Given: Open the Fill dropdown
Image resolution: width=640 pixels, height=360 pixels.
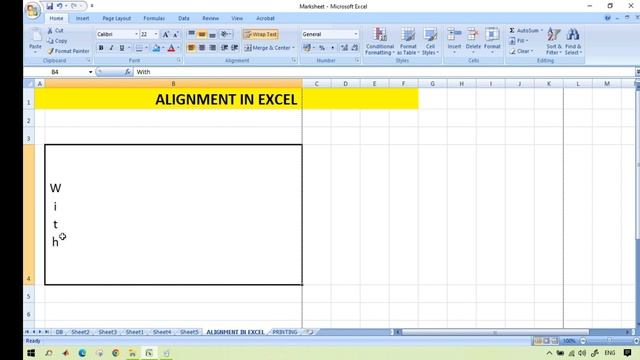Looking at the screenshot, I should tap(518, 41).
